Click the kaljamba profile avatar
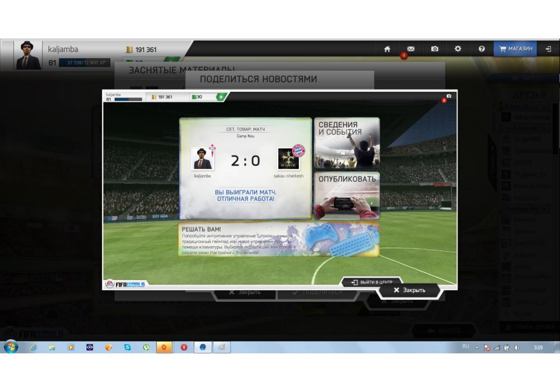Image resolution: width=560 pixels, height=392 pixels. tap(27, 55)
